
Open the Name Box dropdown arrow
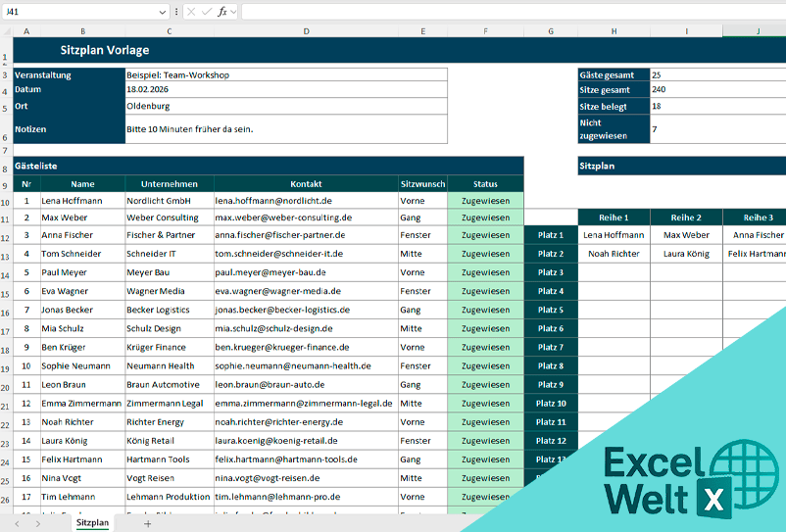click(x=162, y=12)
